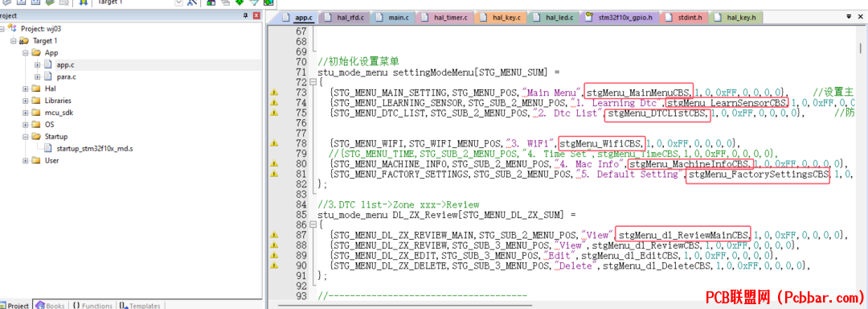This screenshot has height=309, width=868.
Task: Click the Libraries folder icon
Action: [36, 101]
